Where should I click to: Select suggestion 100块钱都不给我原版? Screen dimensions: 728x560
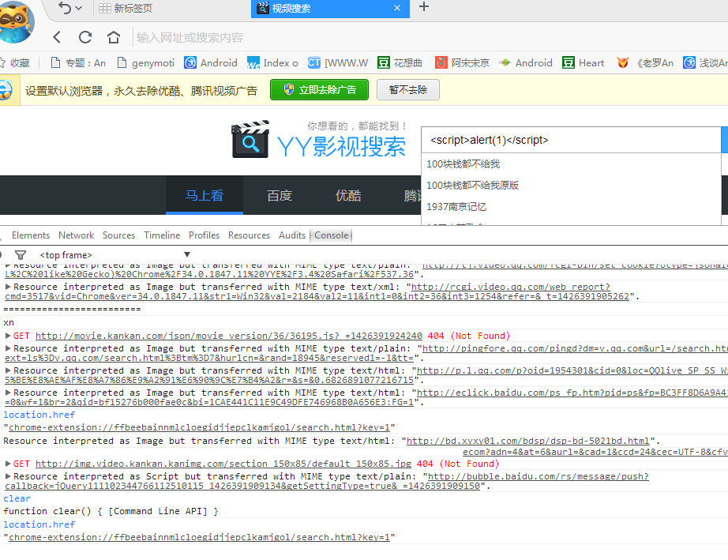coord(571,186)
